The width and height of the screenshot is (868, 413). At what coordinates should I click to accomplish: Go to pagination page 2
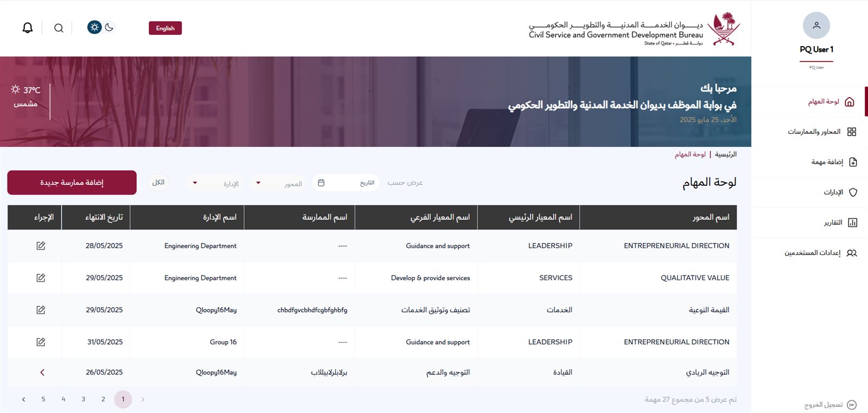pos(103,399)
